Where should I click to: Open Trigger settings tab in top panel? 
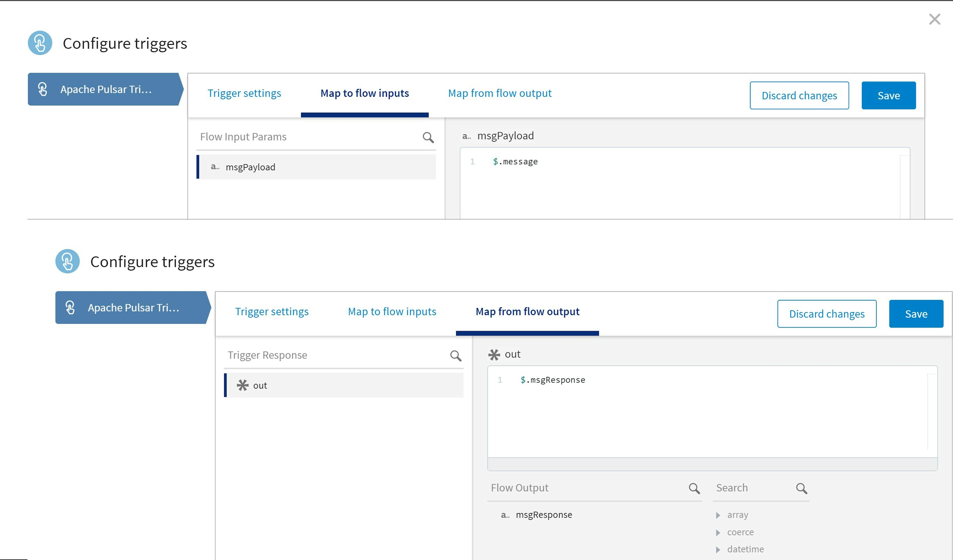(x=244, y=93)
